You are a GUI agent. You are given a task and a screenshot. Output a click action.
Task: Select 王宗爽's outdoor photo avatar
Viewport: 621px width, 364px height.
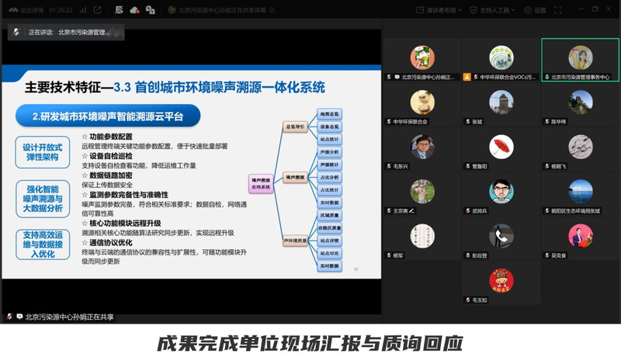coord(422,192)
